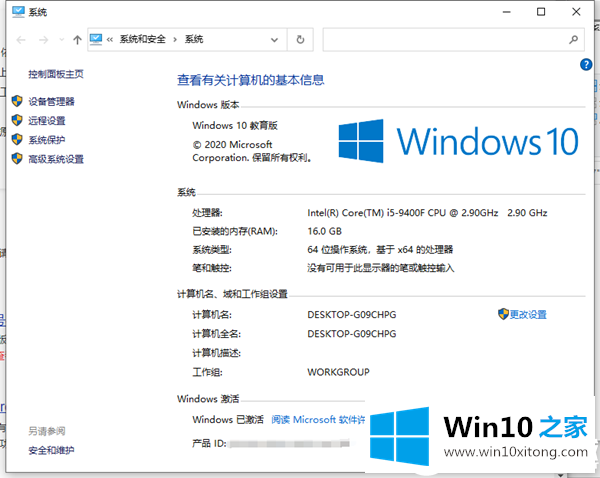The width and height of the screenshot is (600, 478).
Task: Open 系统保护 link
Action: [x=47, y=140]
